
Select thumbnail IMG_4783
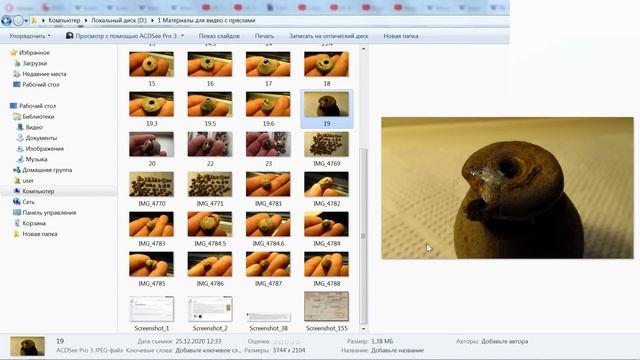[151, 224]
